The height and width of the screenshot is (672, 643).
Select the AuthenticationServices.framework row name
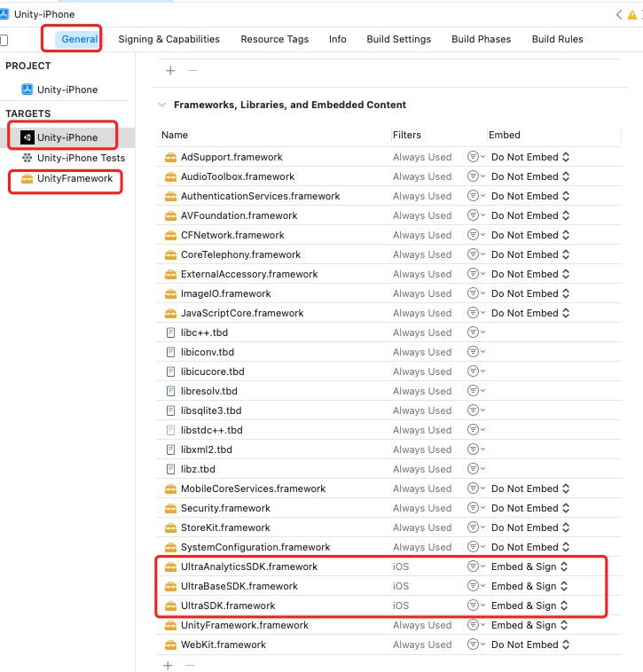point(260,196)
